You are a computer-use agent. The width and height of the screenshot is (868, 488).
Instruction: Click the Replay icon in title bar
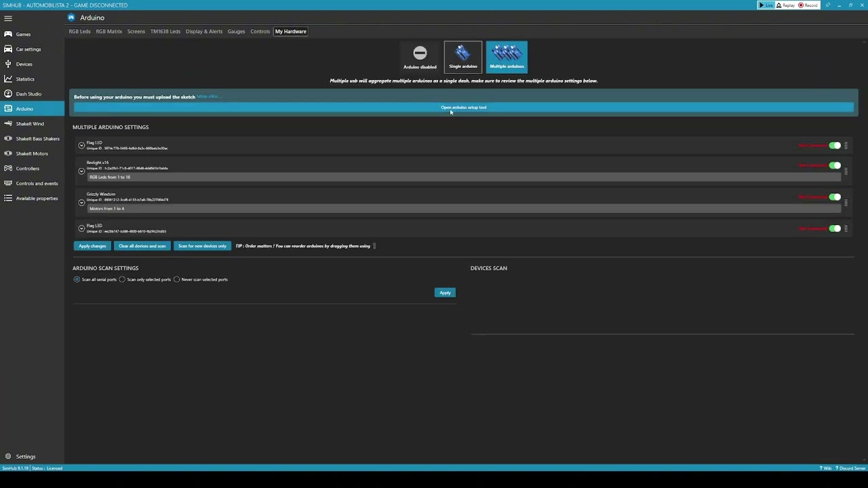pyautogui.click(x=786, y=5)
